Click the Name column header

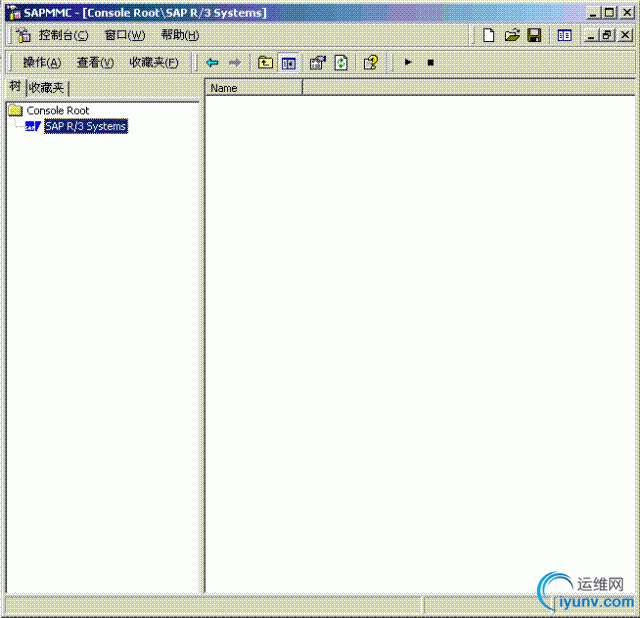click(x=253, y=88)
